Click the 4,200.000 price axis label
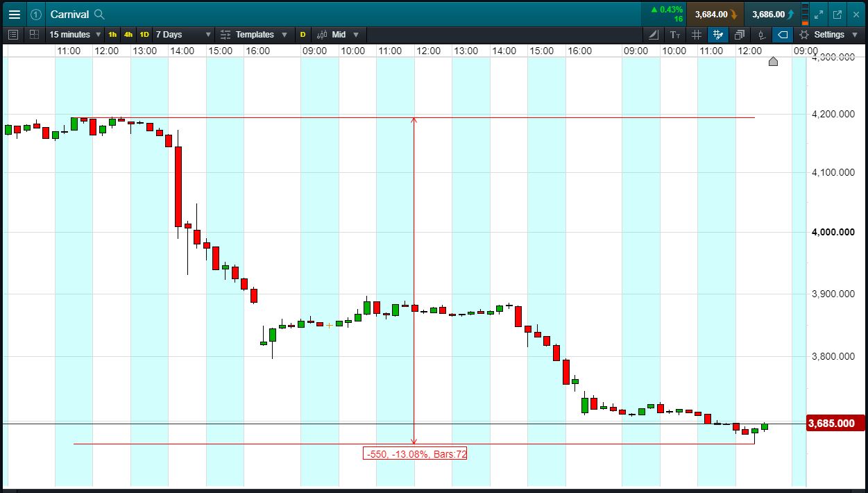This screenshot has height=493, width=868. (x=833, y=114)
